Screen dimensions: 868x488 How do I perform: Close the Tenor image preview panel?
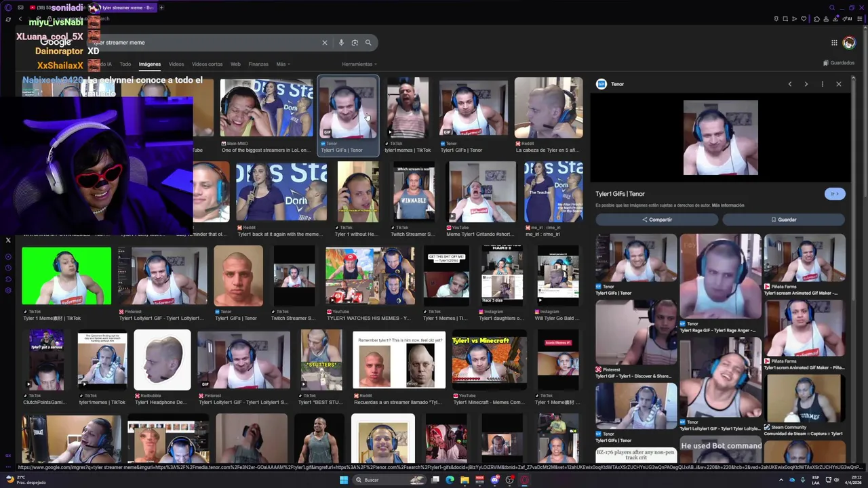coord(838,84)
